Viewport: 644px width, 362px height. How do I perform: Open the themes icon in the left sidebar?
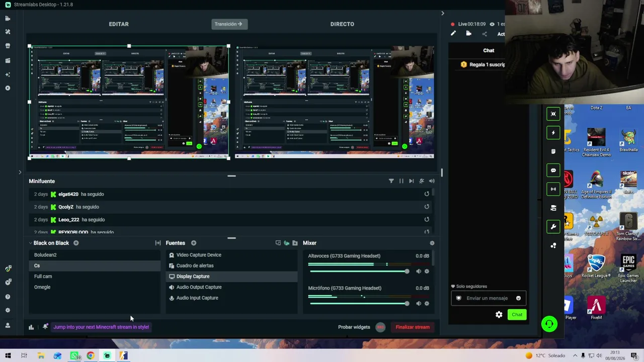[8, 32]
